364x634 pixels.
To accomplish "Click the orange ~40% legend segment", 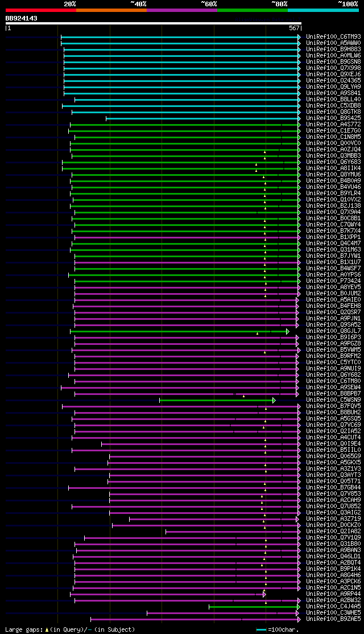I will (x=111, y=10).
